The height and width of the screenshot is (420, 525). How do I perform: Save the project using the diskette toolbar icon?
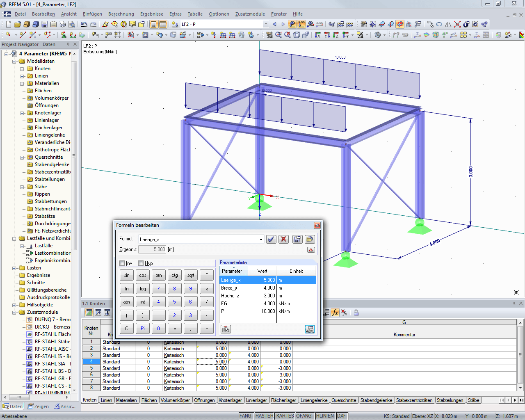[x=45, y=24]
